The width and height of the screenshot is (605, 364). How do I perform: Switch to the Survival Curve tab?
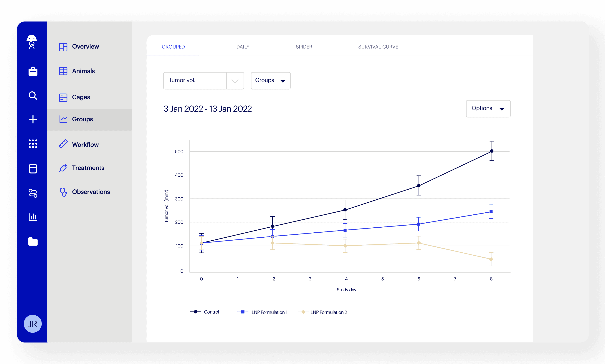[x=378, y=47]
